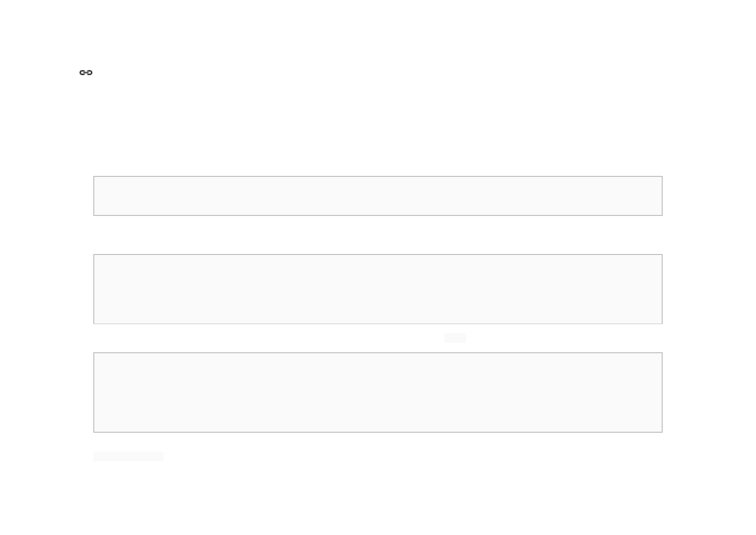Viewport: 756px width, 535px height.
Task: Click the wide inline gray highlight below boxes
Action: (x=128, y=456)
